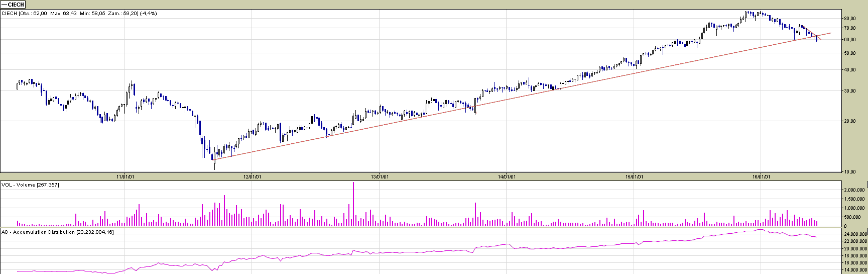
Task: Click the 24.000.000 AD axis label
Action: 855,234
